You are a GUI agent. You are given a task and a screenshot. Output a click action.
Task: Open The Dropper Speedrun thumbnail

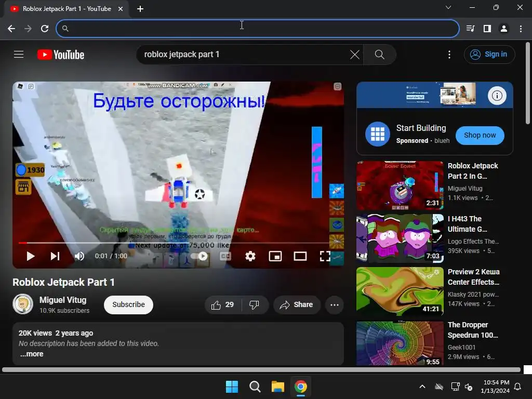coord(400,343)
